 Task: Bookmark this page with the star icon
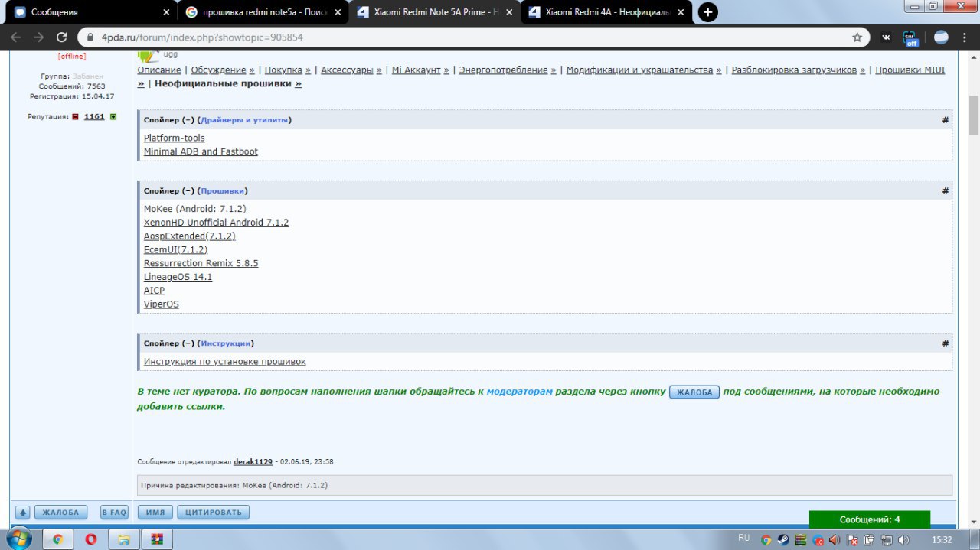(x=857, y=37)
